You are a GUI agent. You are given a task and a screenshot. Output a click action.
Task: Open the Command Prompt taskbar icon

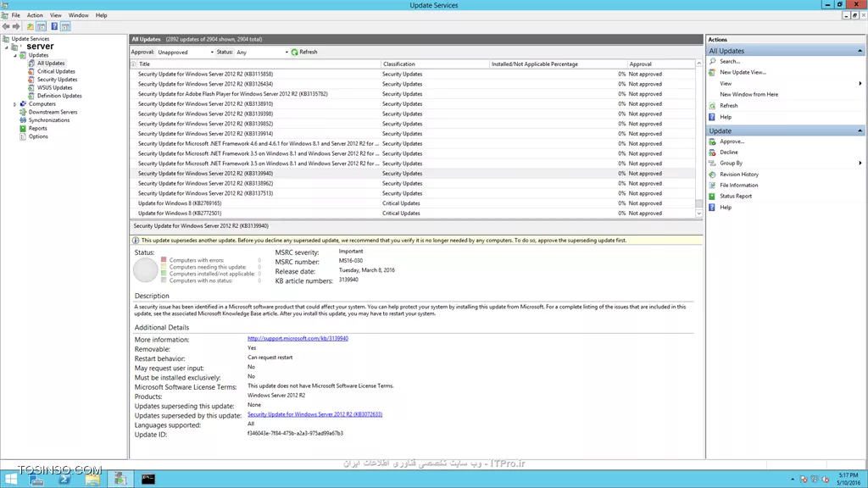point(147,480)
